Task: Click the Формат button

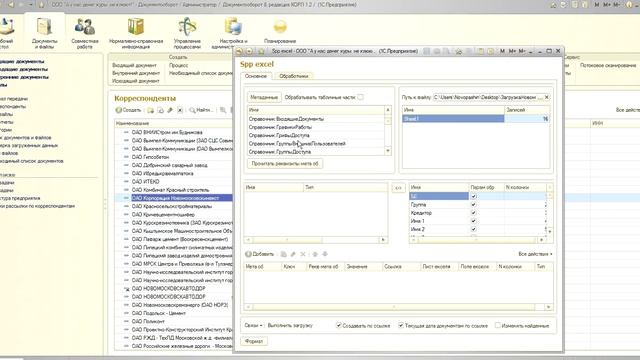Action: (254, 341)
